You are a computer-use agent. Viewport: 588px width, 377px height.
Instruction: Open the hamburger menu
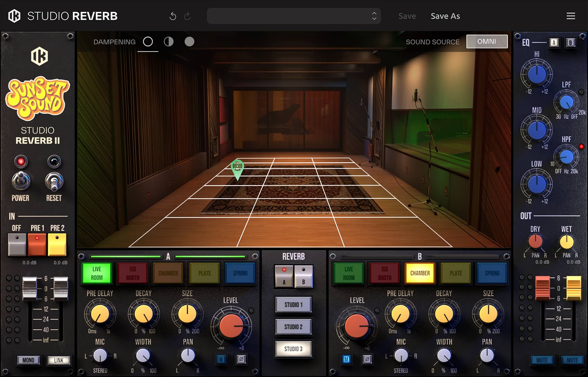(x=571, y=16)
